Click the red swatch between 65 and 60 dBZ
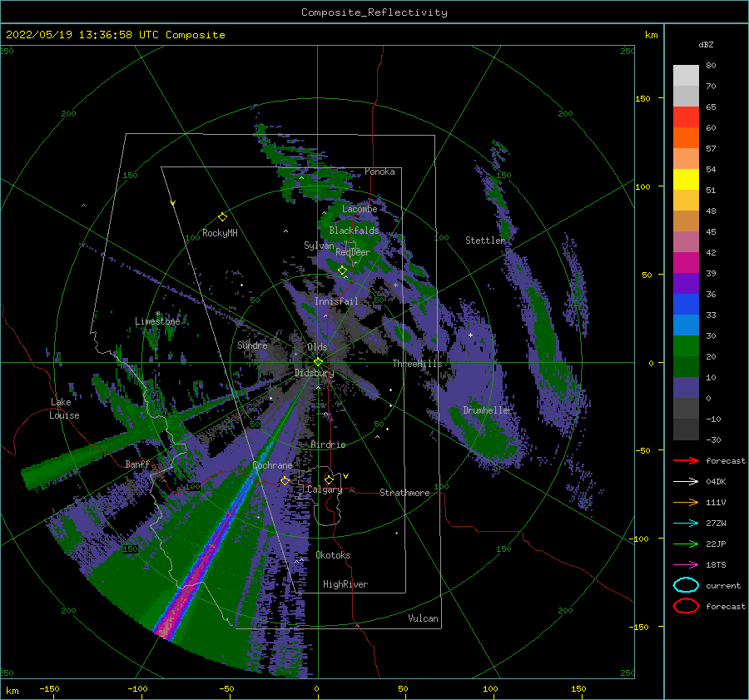The height and width of the screenshot is (700, 749). tap(686, 117)
